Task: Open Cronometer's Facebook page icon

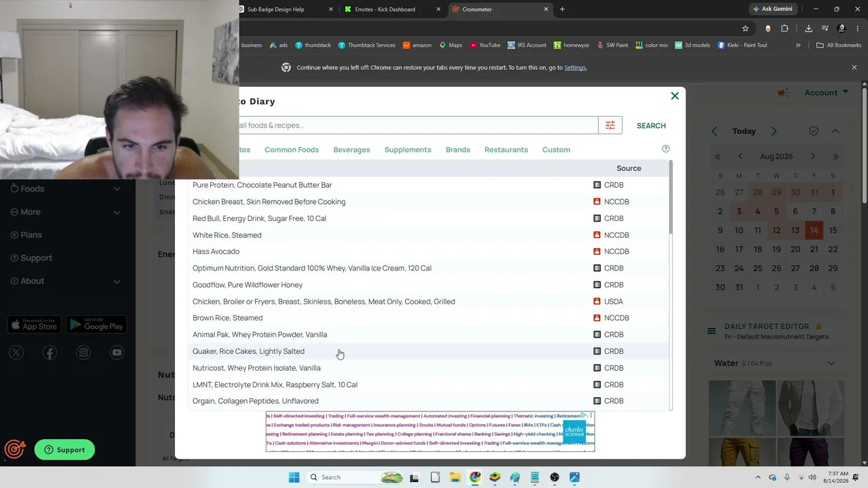Action: [x=50, y=352]
